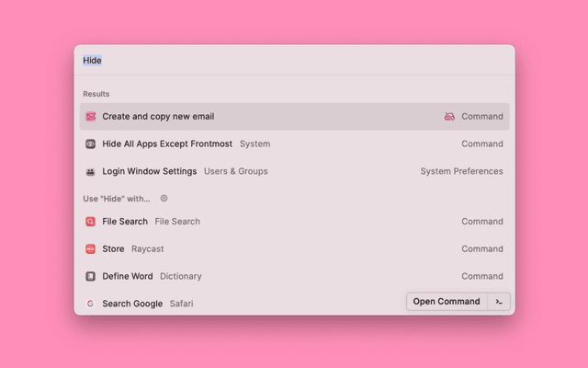Open fallback settings gear next to Use "Hide" with

[x=164, y=198]
